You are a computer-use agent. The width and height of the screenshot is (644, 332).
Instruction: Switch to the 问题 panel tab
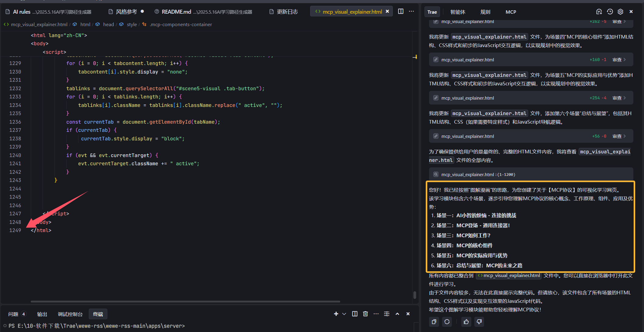13,314
